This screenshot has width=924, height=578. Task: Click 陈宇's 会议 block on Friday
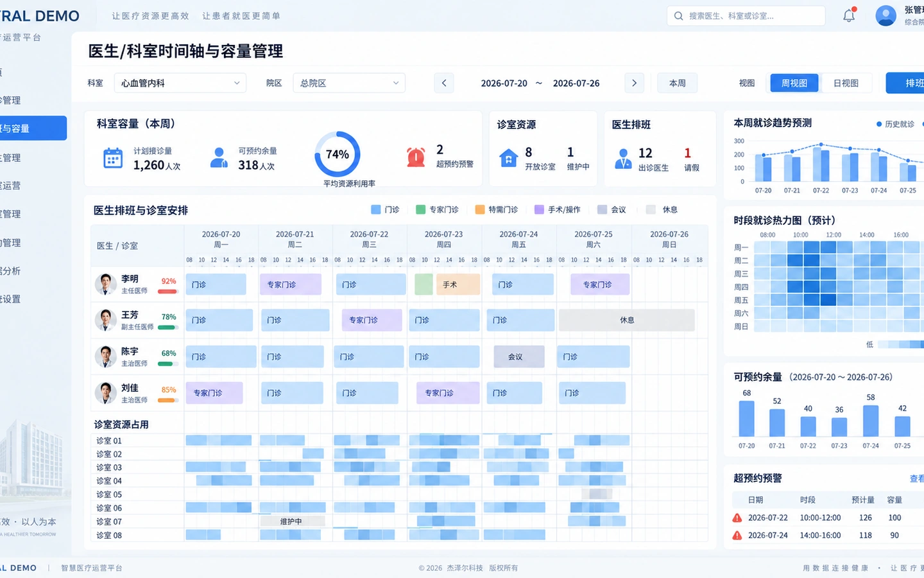(x=519, y=356)
